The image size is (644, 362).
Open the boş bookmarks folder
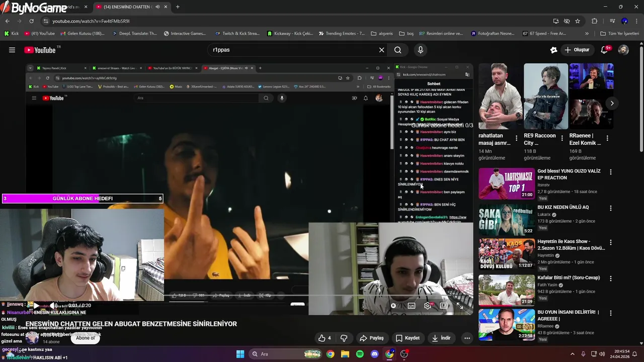[x=407, y=34]
